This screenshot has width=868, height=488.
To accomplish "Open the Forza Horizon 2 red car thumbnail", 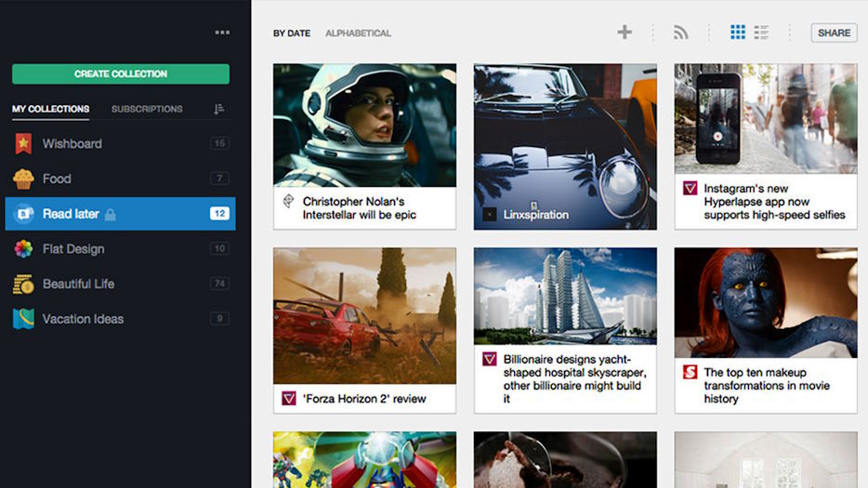I will click(x=365, y=316).
